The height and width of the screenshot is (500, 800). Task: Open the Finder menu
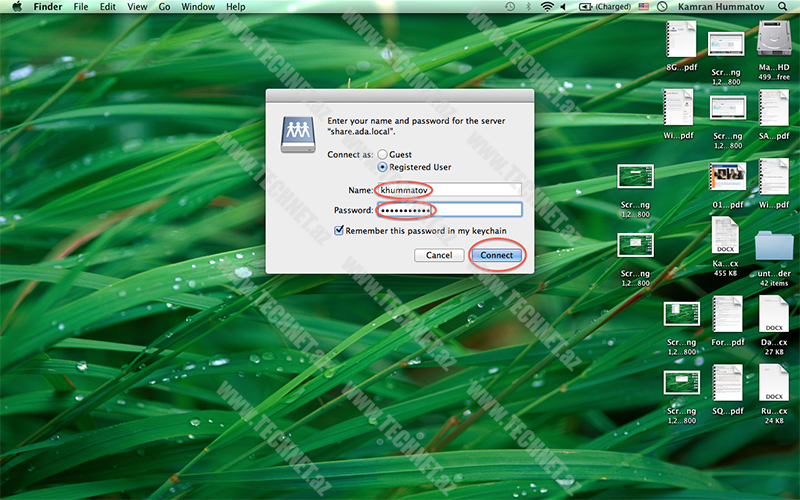47,7
